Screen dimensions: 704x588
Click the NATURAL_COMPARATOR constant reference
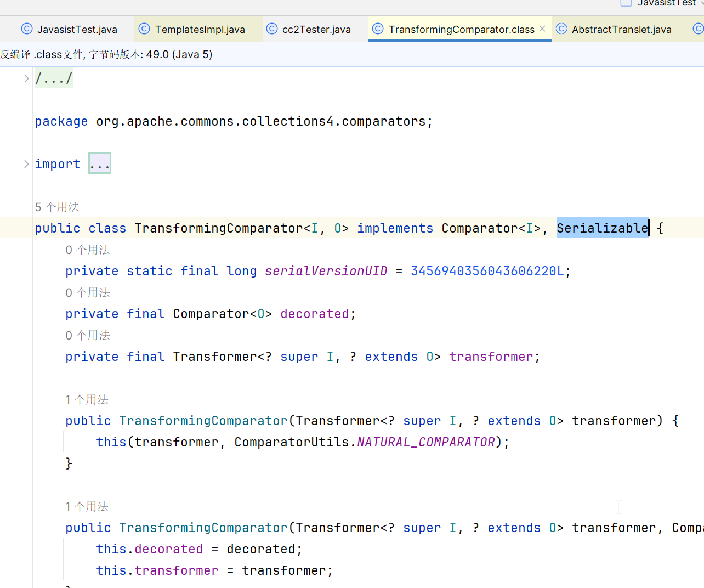(x=426, y=442)
